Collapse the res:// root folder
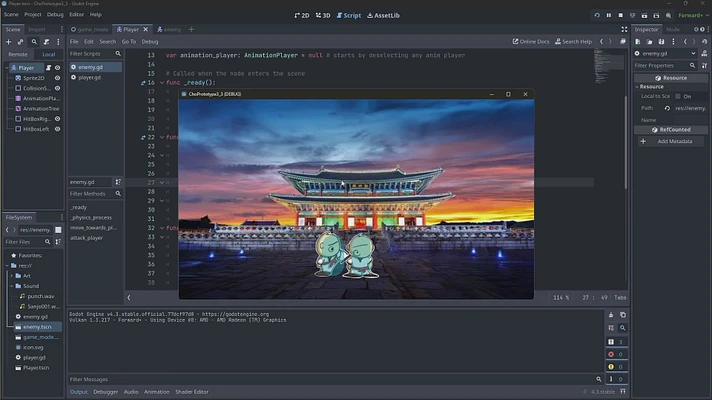 point(7,266)
